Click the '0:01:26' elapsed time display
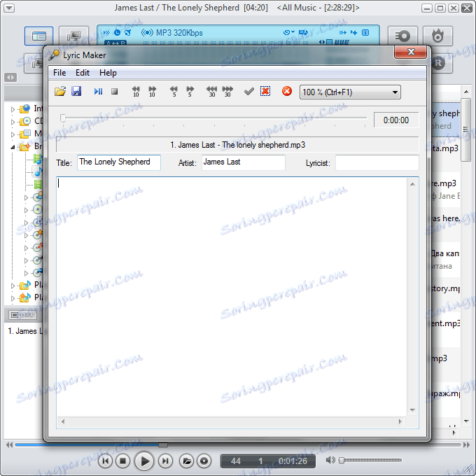 click(293, 461)
